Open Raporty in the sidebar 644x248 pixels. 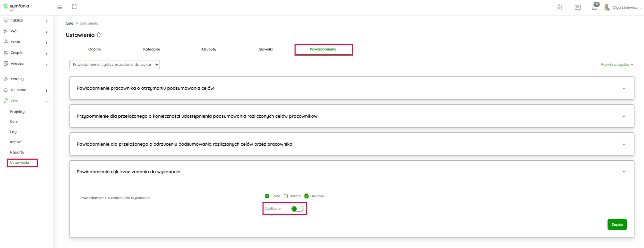pos(17,152)
